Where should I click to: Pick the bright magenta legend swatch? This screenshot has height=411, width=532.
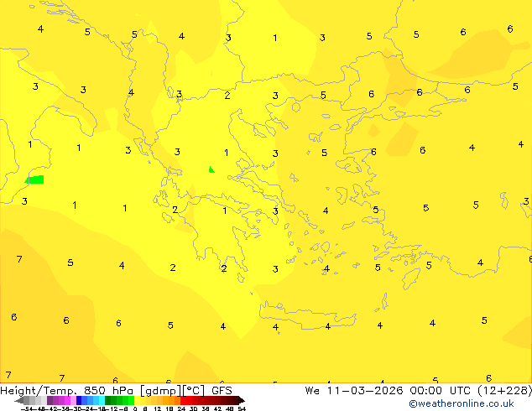point(67,400)
